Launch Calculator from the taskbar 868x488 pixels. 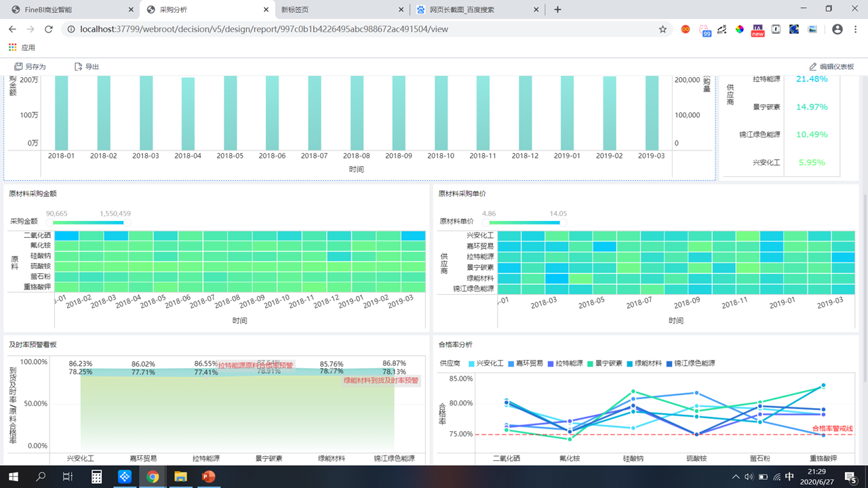coord(97,476)
